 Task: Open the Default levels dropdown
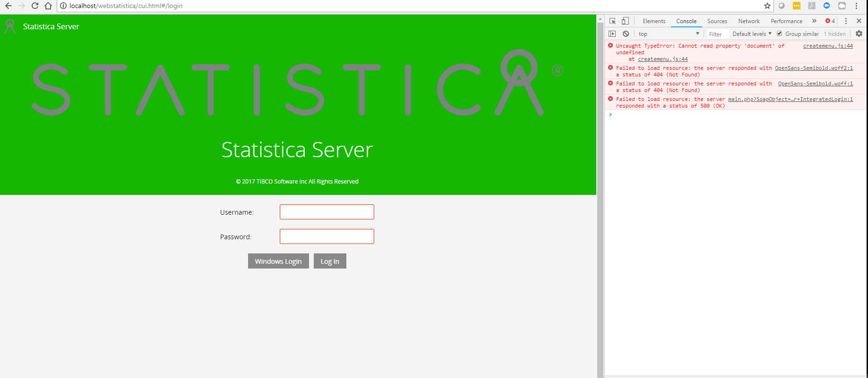[x=752, y=34]
